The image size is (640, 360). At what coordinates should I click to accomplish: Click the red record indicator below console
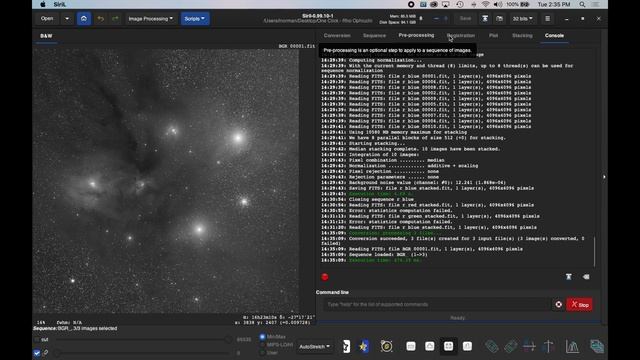325,277
